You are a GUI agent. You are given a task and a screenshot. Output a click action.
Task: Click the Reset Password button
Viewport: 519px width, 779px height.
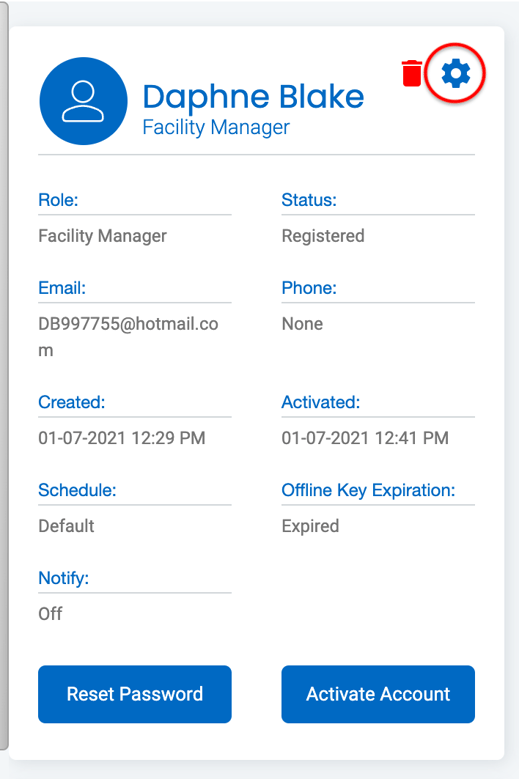(135, 694)
